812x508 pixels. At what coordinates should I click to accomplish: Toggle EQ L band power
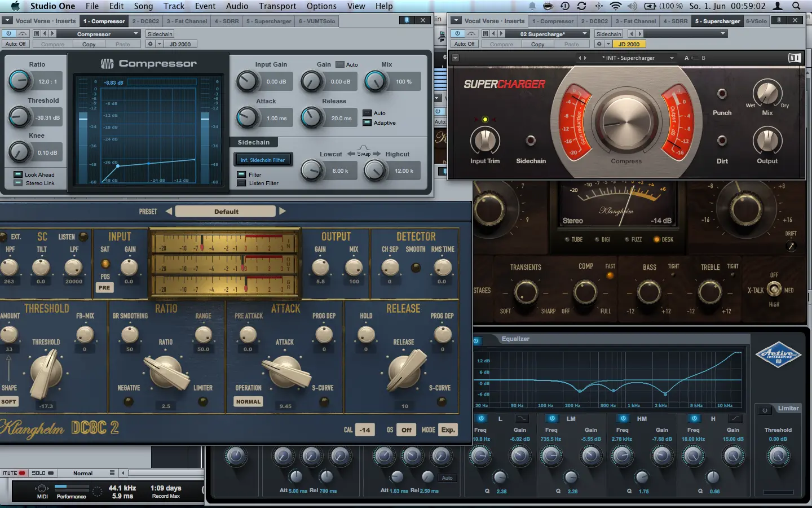481,418
